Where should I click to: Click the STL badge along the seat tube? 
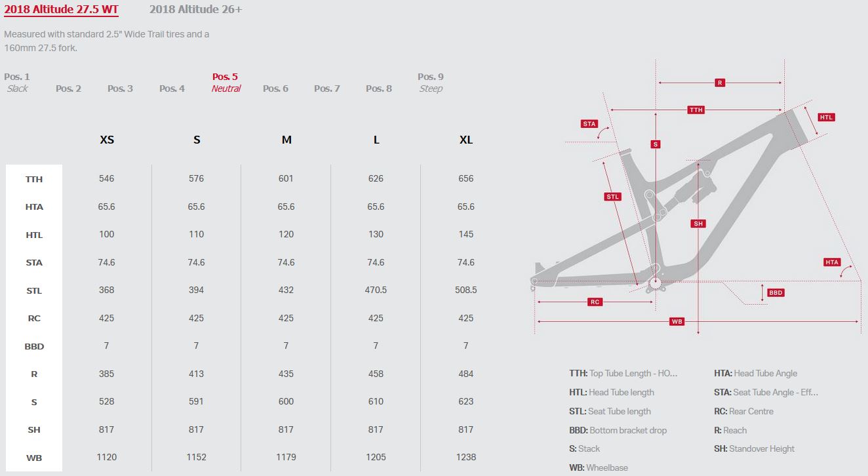point(612,196)
